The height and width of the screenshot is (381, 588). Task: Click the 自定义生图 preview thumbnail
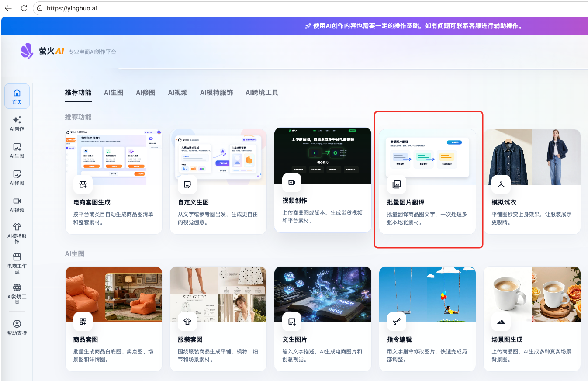[218, 157]
